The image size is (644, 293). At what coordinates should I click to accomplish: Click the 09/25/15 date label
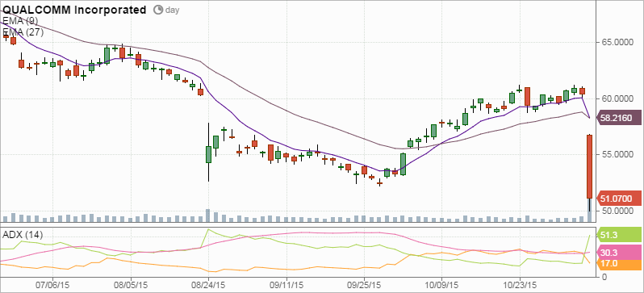click(364, 285)
